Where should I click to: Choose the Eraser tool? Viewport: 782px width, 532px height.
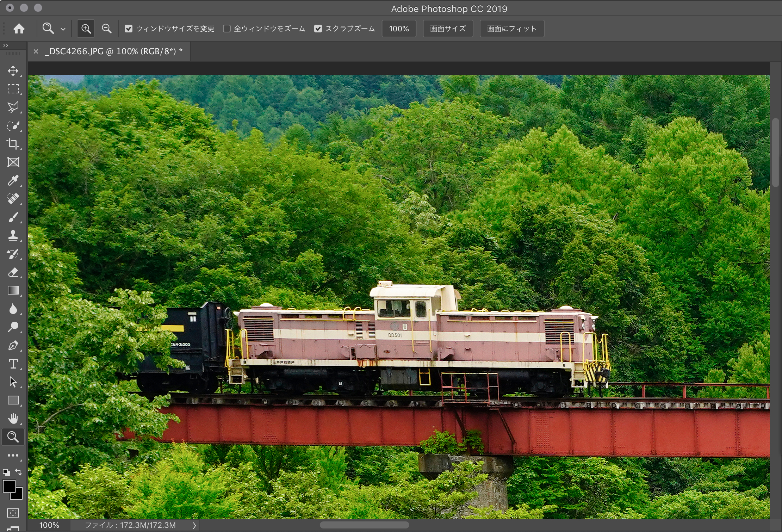click(x=13, y=272)
